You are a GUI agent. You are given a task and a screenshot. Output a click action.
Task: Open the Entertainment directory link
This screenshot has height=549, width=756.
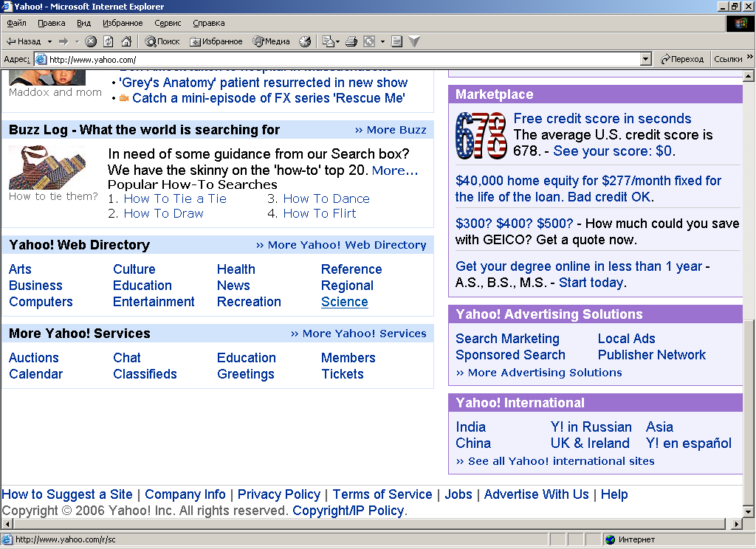point(154,302)
